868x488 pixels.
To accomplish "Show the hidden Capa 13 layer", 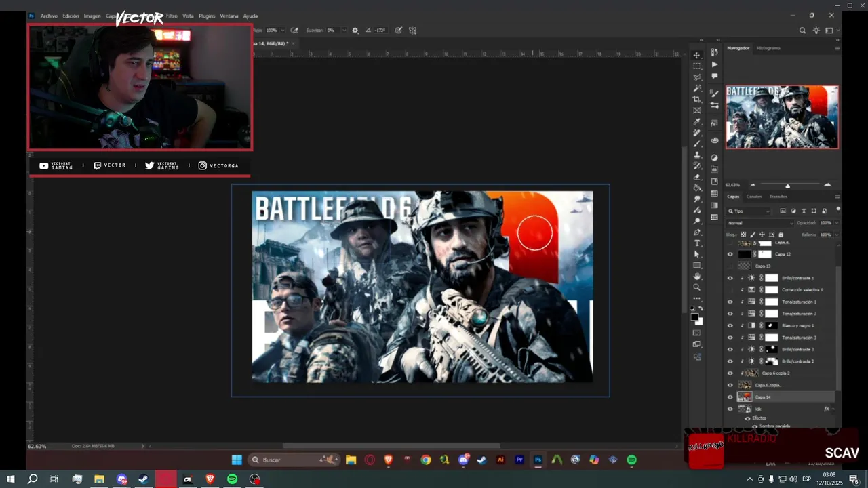I will tap(730, 266).
